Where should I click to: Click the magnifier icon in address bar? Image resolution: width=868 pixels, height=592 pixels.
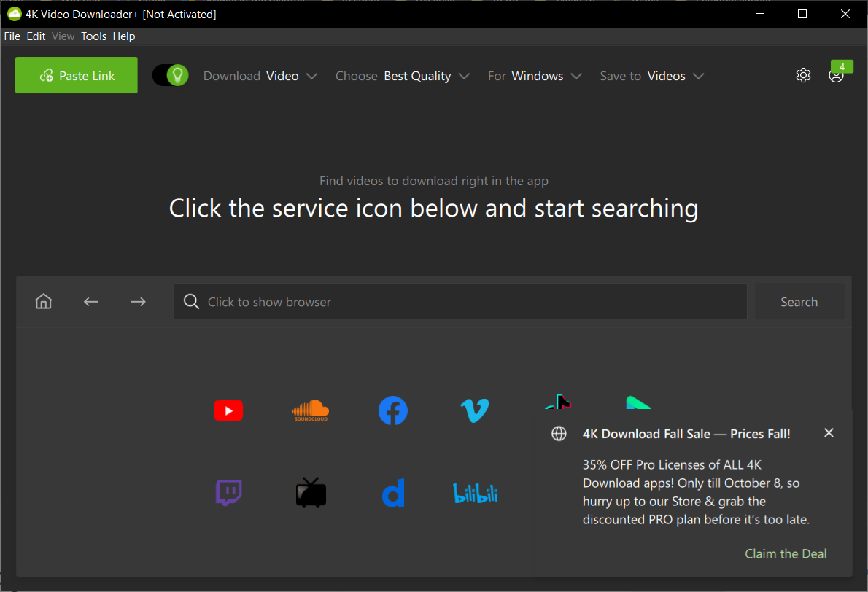click(x=192, y=302)
